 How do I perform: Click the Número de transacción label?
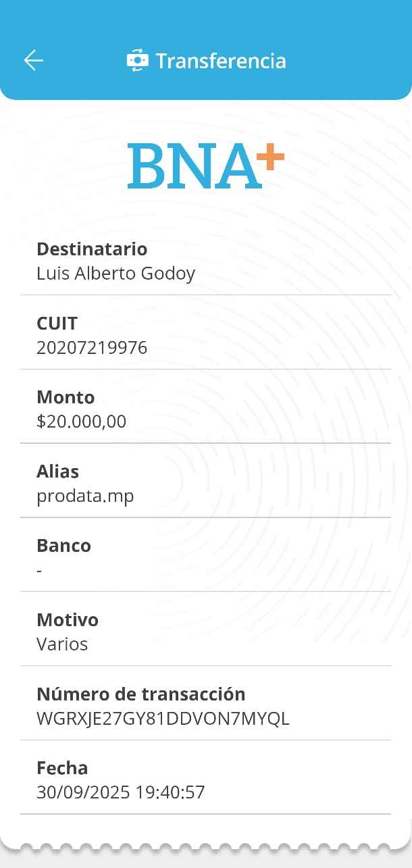point(141,694)
